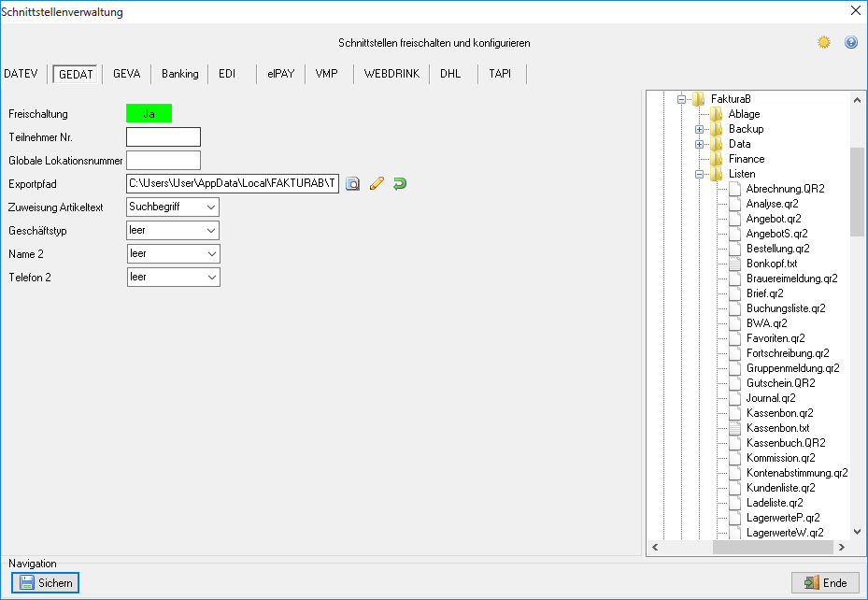
Task: Select Fortschreibung.qr2 in the file tree
Action: tap(788, 353)
